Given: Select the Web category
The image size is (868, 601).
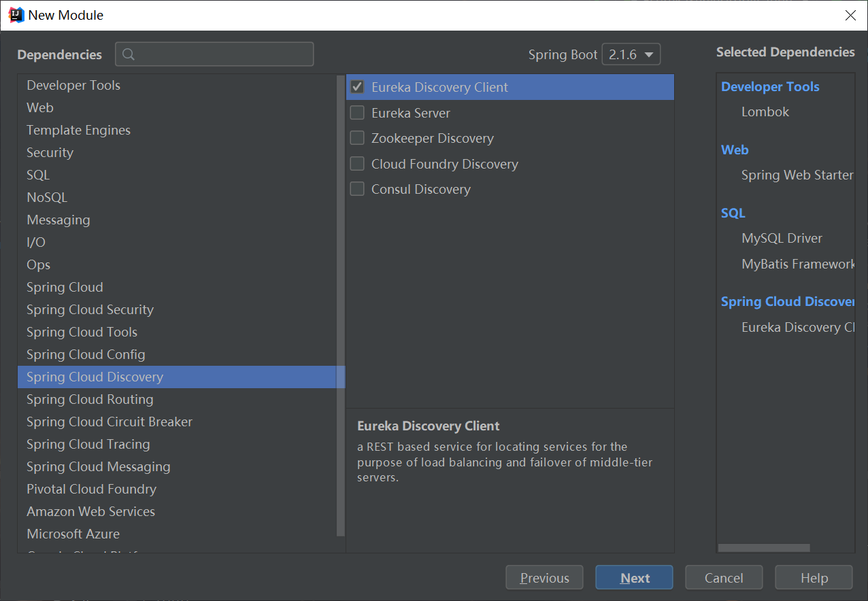Looking at the screenshot, I should (177, 107).
